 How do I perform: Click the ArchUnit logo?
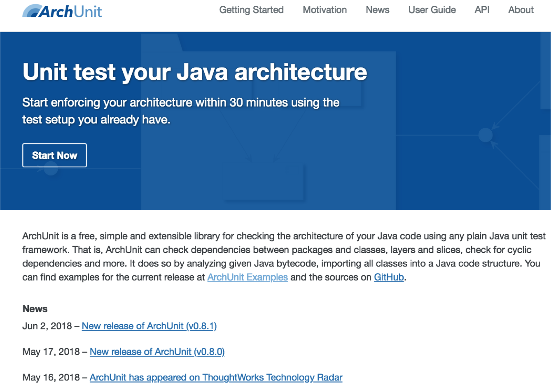62,11
